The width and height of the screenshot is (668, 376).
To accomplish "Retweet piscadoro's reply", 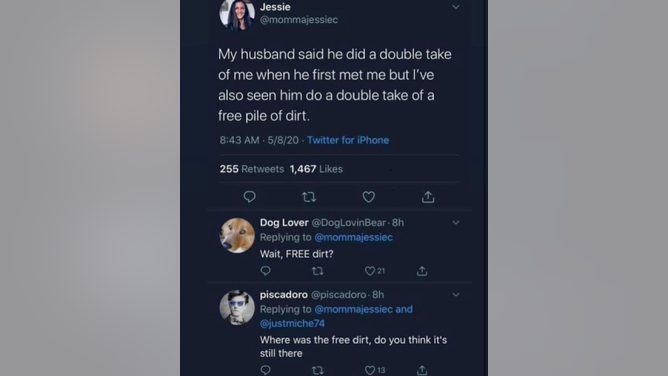I will click(317, 370).
